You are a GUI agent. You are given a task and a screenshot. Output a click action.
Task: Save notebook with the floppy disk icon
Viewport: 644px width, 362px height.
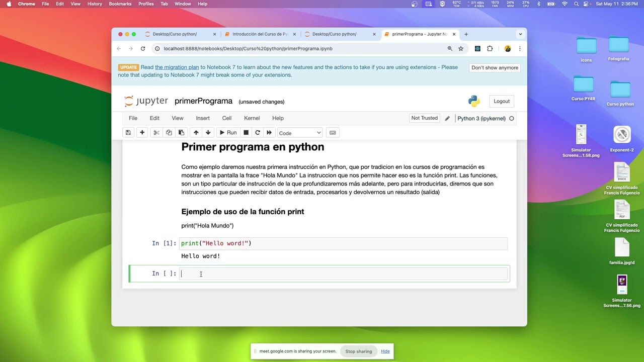click(128, 133)
